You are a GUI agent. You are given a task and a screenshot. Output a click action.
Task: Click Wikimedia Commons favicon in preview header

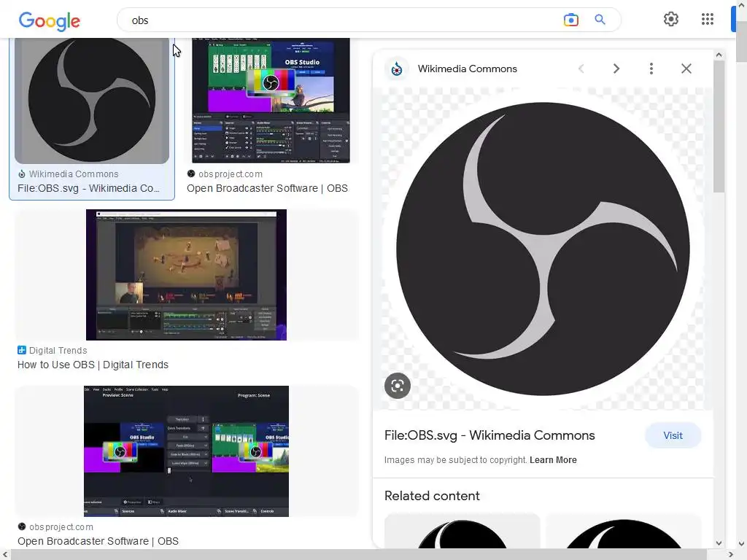[x=396, y=69]
